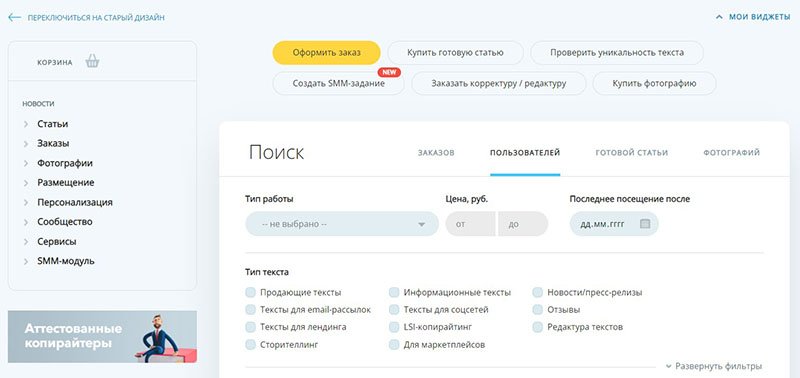Switch to the Заказов search tab
This screenshot has width=800, height=378.
[436, 153]
